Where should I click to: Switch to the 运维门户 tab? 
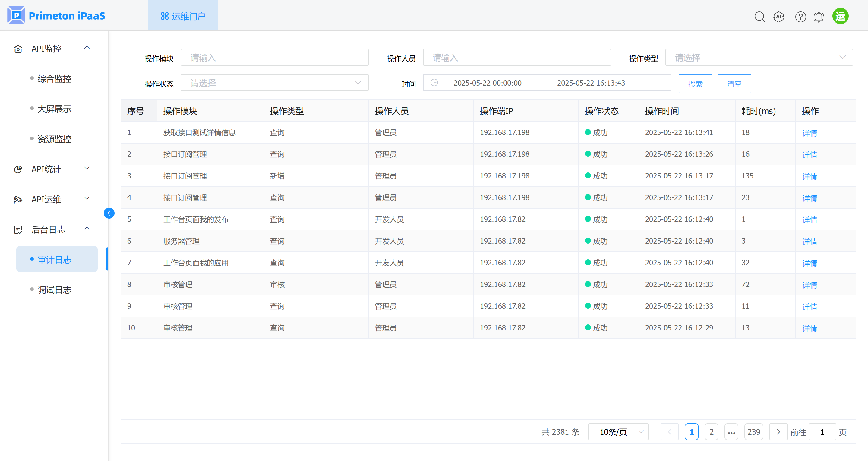pyautogui.click(x=183, y=16)
